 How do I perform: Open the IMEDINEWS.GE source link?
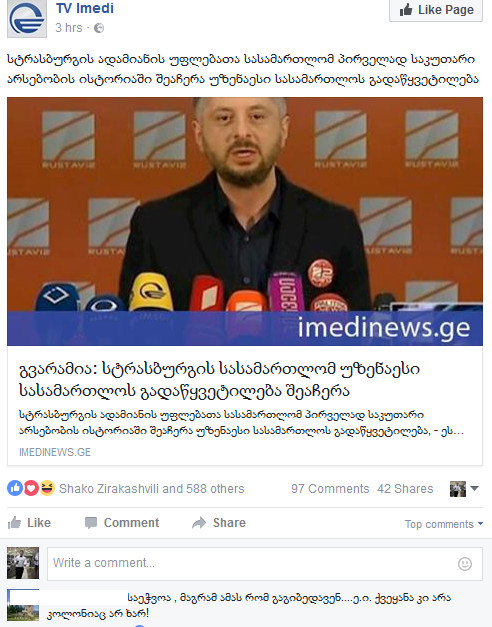(55, 452)
